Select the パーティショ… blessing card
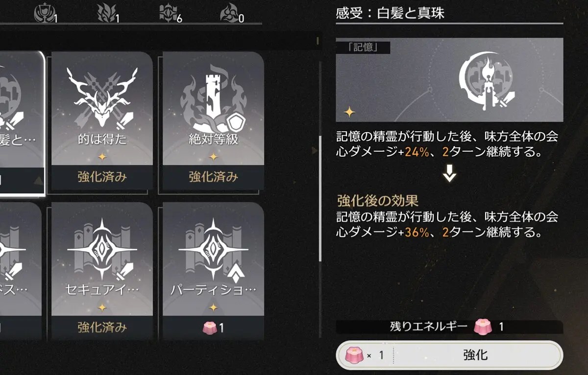The image size is (588, 375). (x=213, y=271)
